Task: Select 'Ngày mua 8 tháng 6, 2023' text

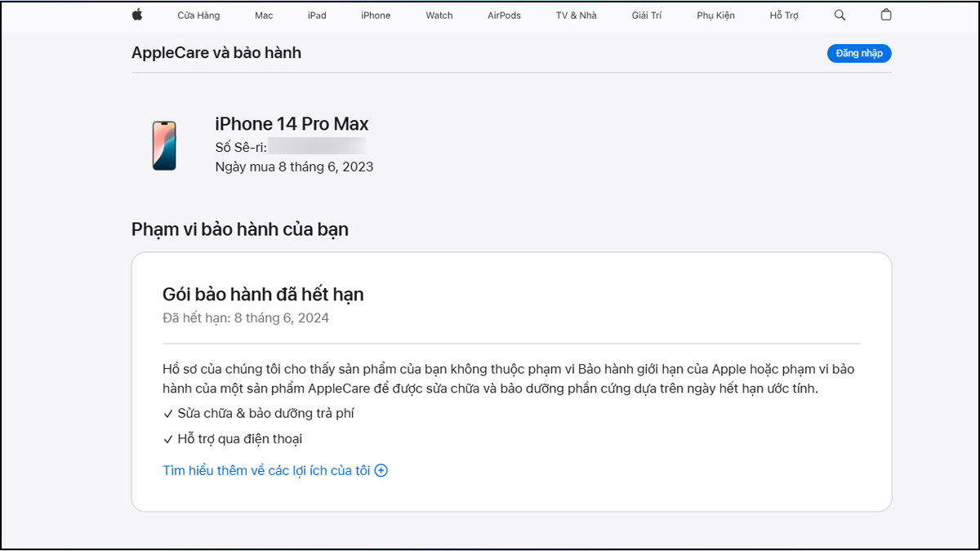Action: point(294,167)
